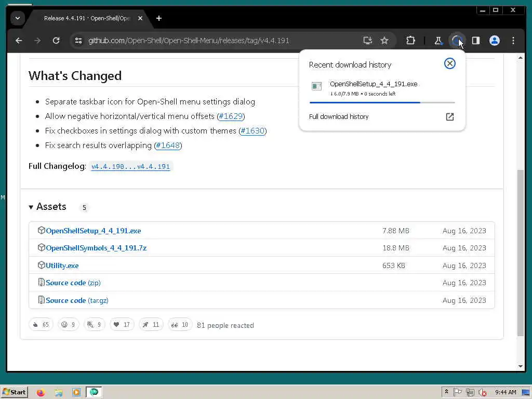This screenshot has height=399, width=532.
Task: Download Source code (zip)
Action: [x=73, y=283]
